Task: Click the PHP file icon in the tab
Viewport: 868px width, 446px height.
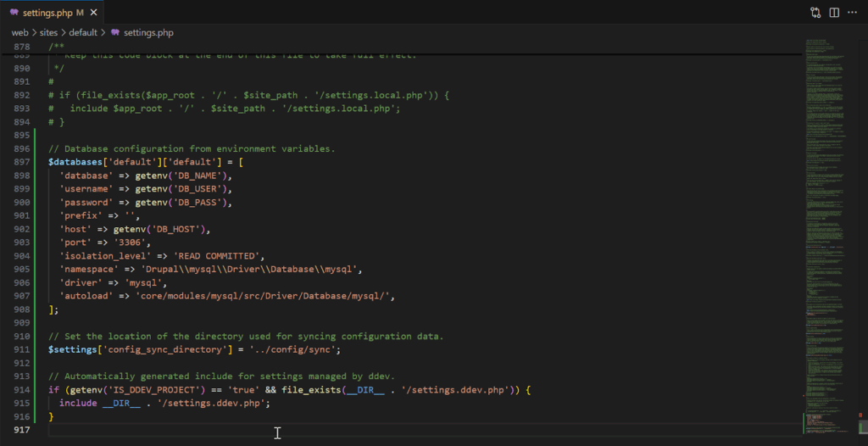Action: (x=14, y=14)
